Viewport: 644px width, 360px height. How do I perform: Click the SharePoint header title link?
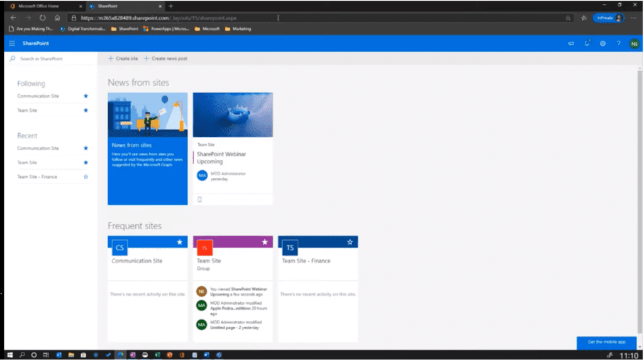tap(36, 43)
